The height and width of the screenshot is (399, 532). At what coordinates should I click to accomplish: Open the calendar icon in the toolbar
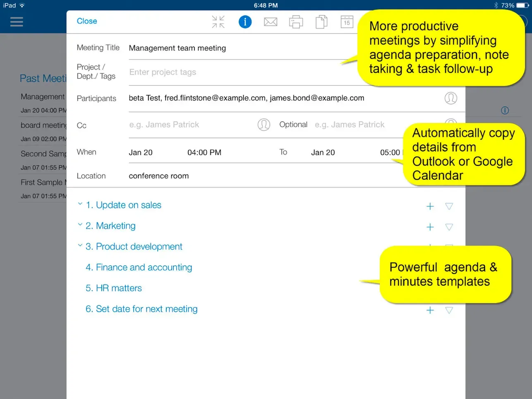coord(347,22)
